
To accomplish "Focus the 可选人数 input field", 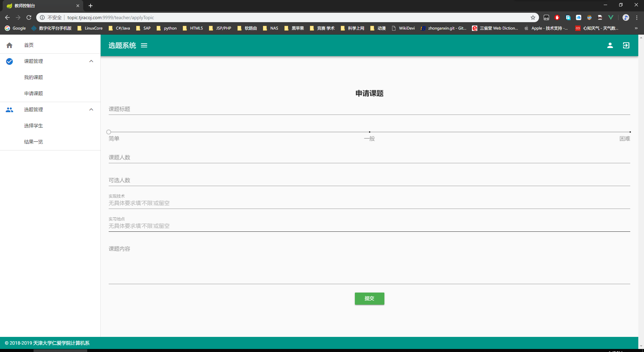I will [x=369, y=180].
